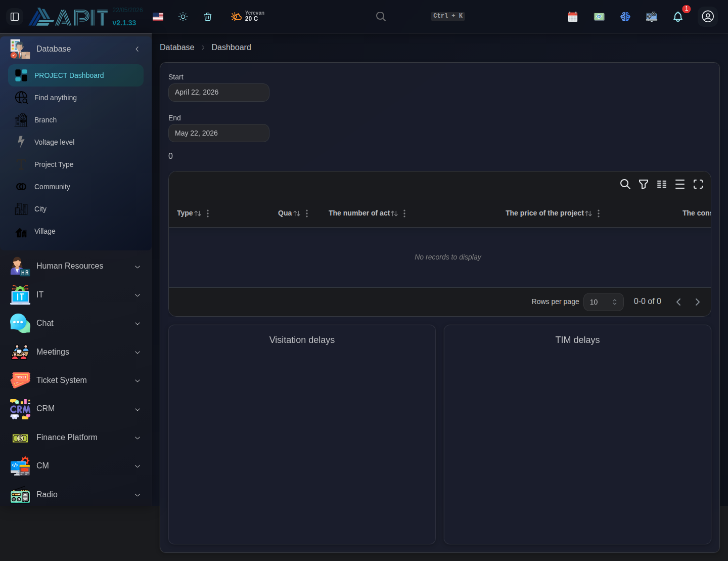Viewport: 728px width, 561px height.
Task: Open Qua column actions menu
Action: point(307,213)
